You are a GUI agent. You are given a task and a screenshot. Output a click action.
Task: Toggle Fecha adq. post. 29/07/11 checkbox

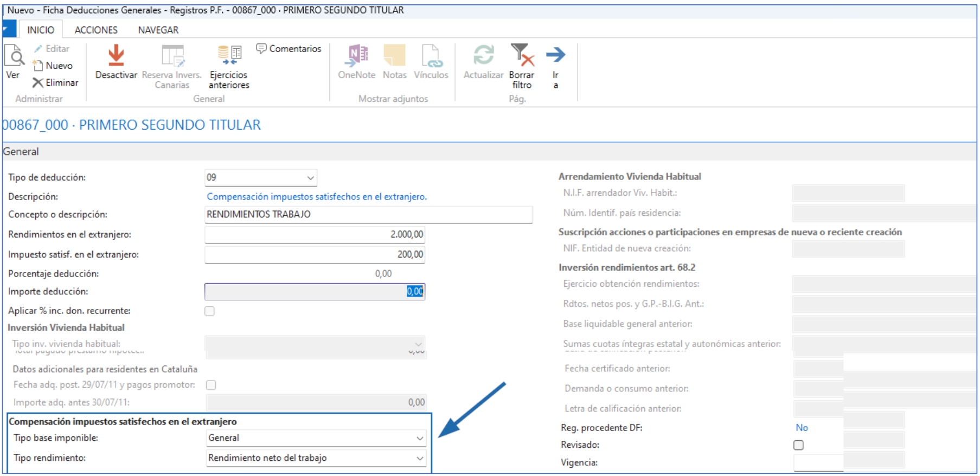[211, 385]
